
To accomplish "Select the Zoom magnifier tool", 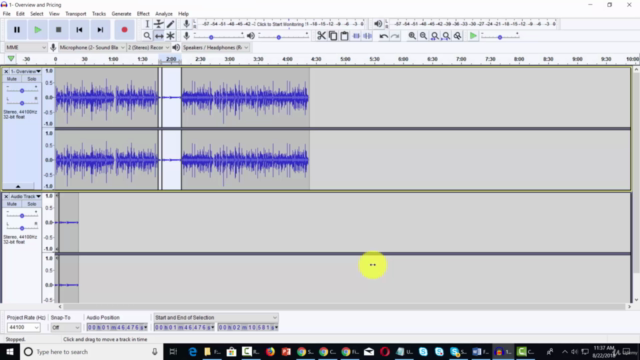I will [147, 36].
